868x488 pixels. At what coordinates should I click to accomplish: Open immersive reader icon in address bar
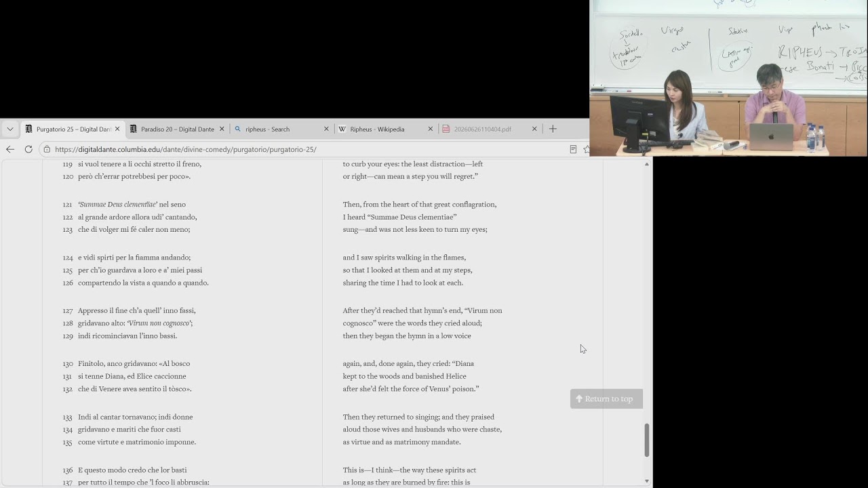pyautogui.click(x=573, y=149)
